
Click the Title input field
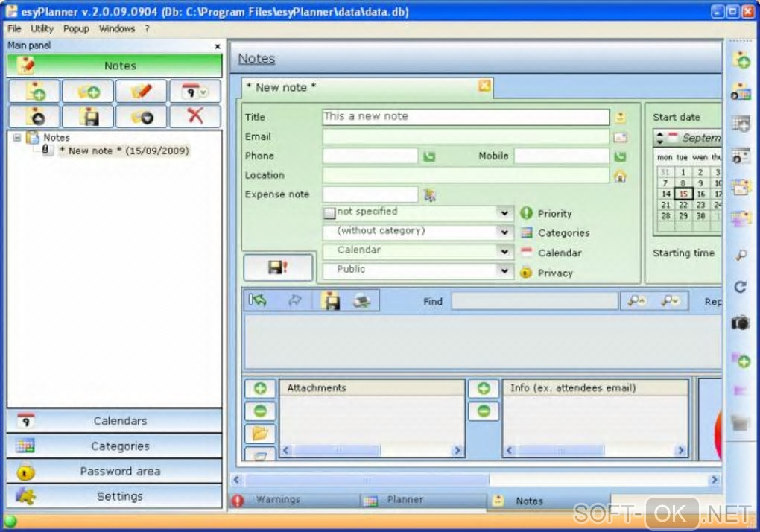(466, 117)
